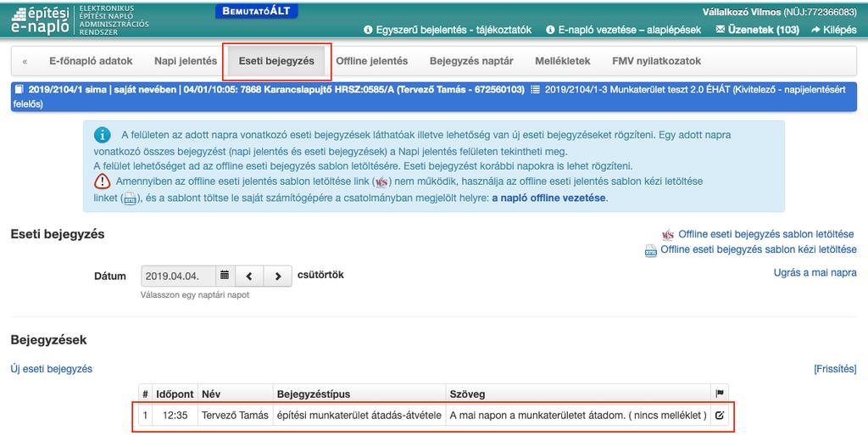868x447 pixels.
Task: Open the Offline jelentés tab
Action: [x=371, y=61]
